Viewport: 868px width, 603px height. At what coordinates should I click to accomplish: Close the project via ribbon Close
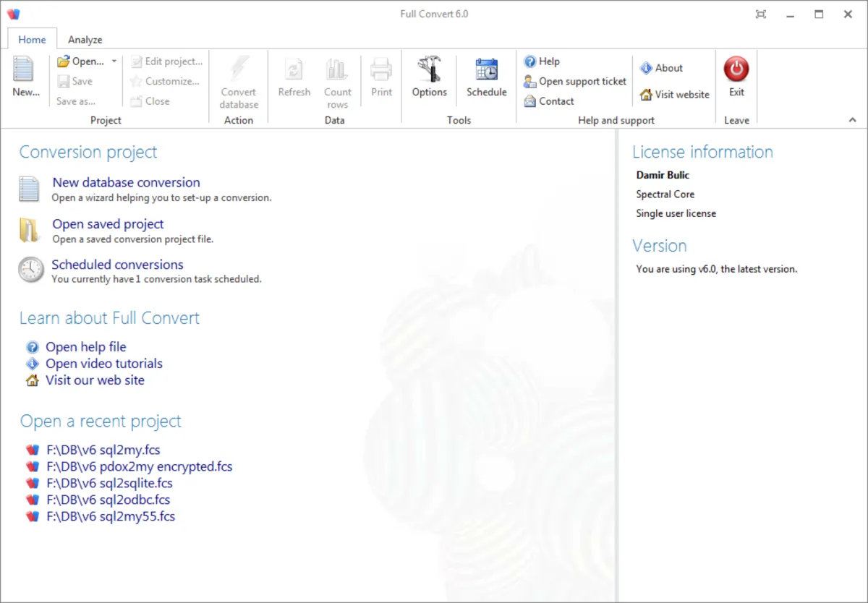(x=150, y=101)
